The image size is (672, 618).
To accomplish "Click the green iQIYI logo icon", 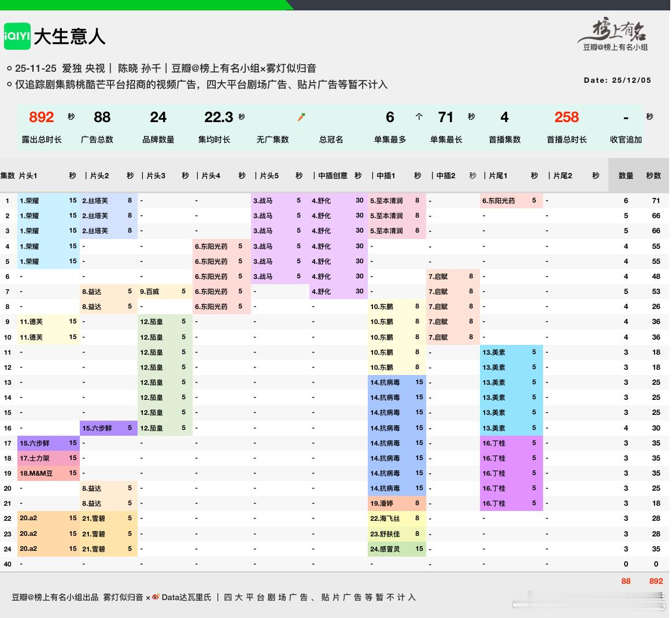I will point(17,36).
